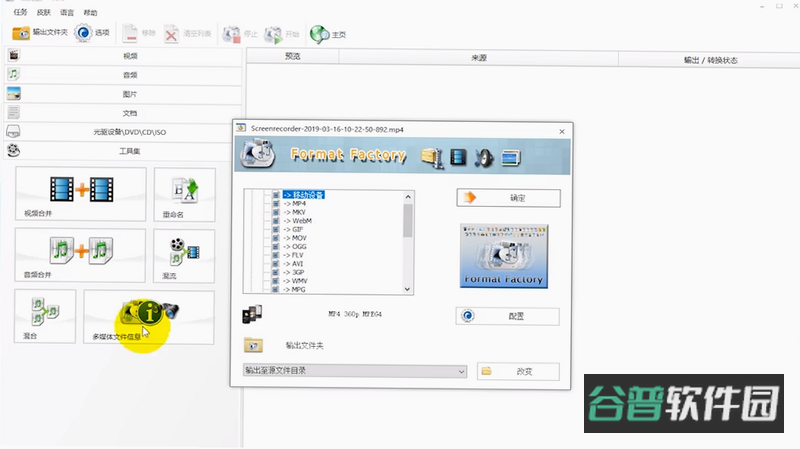Select '-> MOV' in the format list
This screenshot has width=800, height=449.
pos(295,238)
